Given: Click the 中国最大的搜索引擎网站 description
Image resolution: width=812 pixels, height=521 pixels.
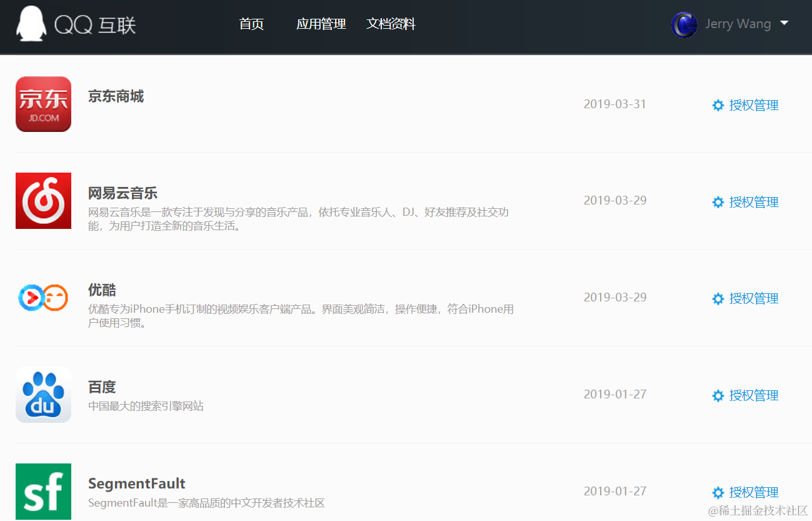Looking at the screenshot, I should (146, 406).
